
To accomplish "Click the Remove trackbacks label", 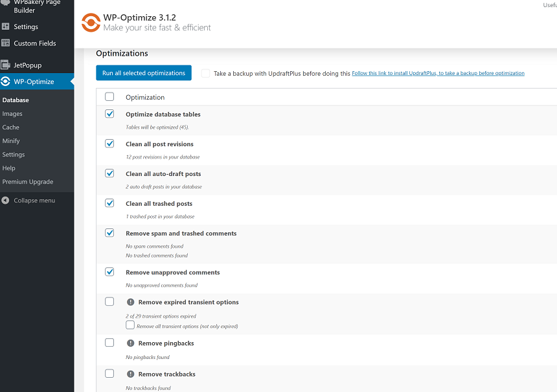I will 167,375.
